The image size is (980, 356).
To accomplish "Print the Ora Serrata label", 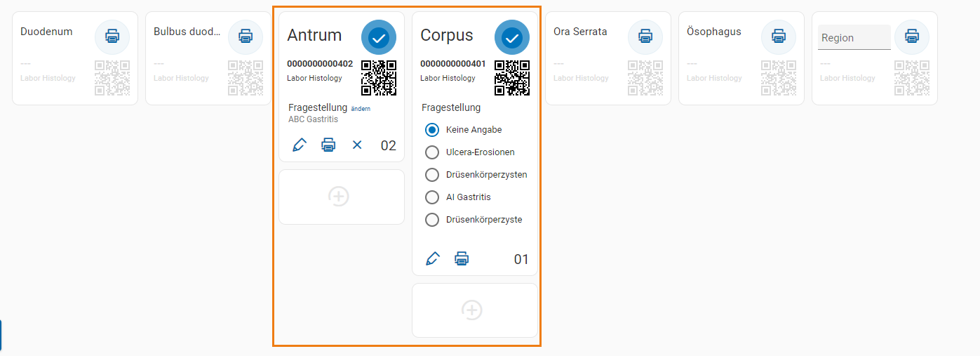I will (x=645, y=37).
